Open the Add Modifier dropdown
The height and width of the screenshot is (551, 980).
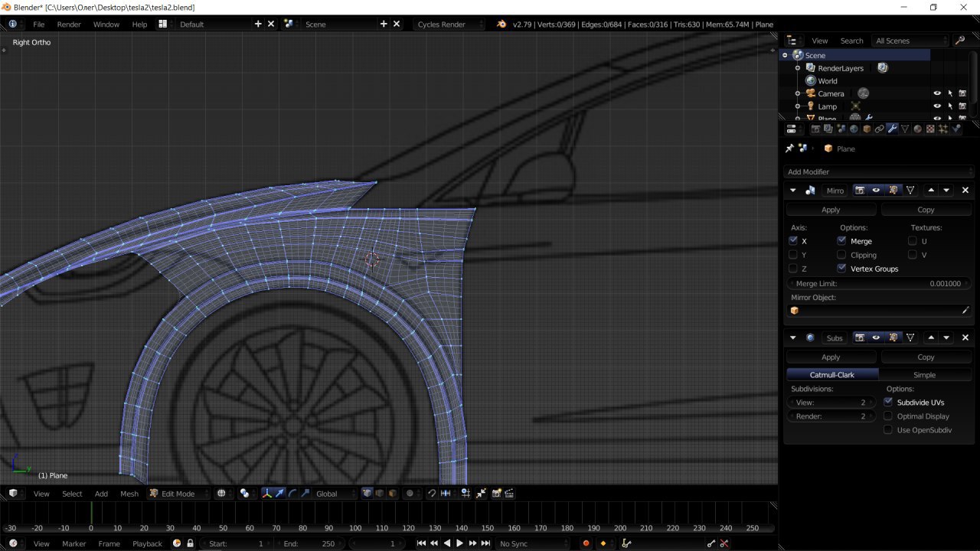pyautogui.click(x=879, y=171)
